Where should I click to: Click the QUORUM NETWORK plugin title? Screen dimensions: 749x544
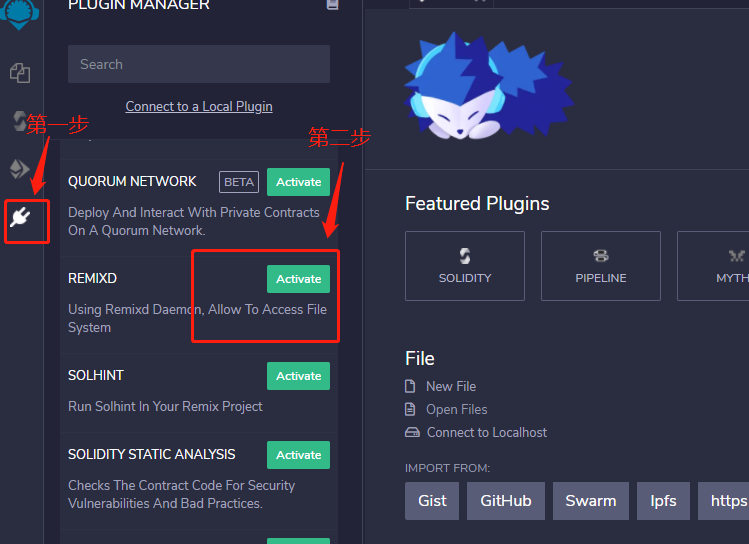click(132, 181)
